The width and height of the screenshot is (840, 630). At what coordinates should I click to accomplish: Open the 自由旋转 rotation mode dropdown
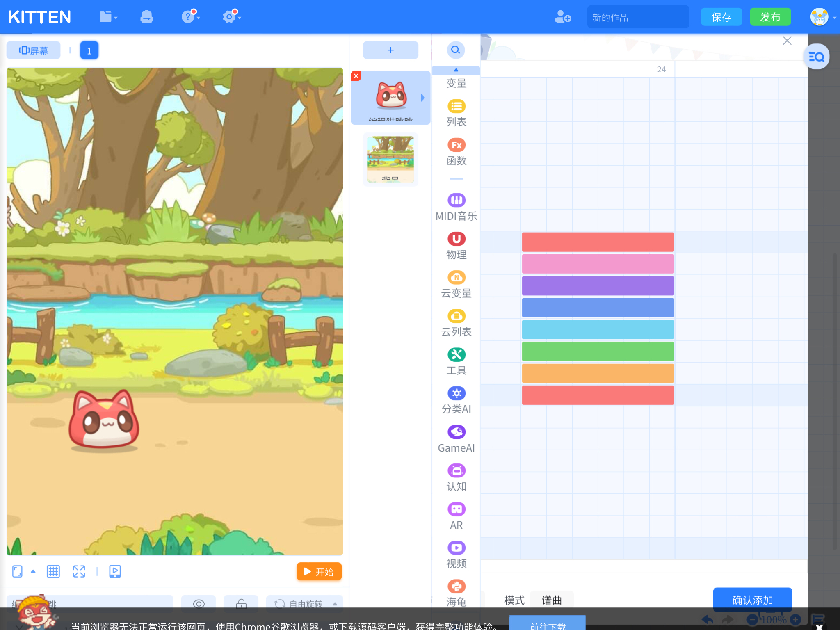tap(305, 603)
